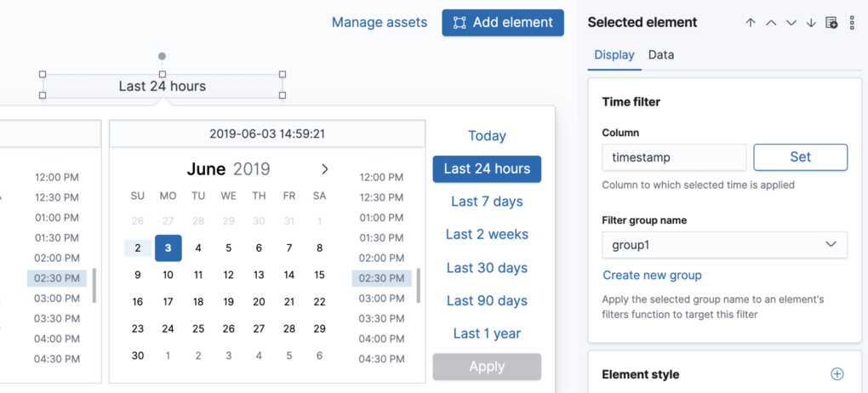Image resolution: width=868 pixels, height=393 pixels.
Task: Open the more options menu for selected element
Action: click(852, 23)
